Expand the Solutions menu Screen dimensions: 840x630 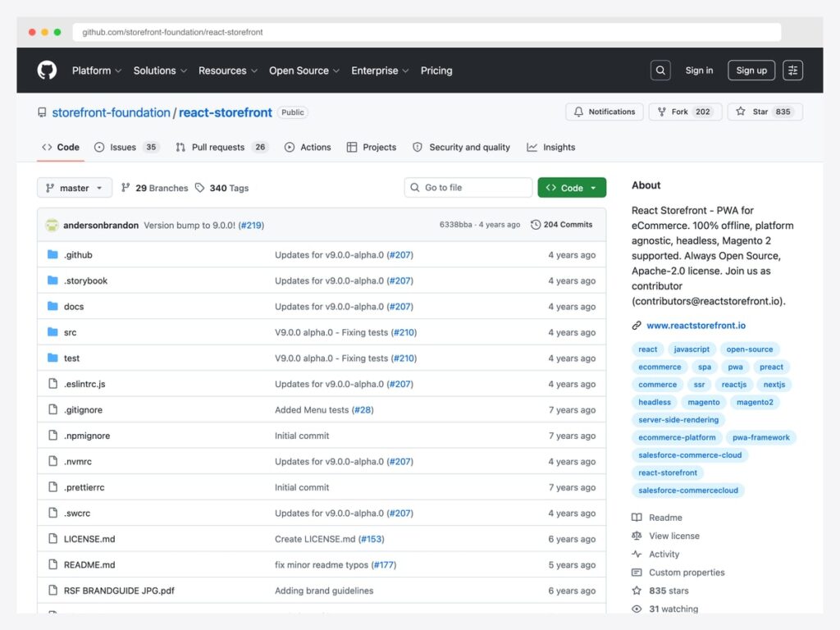click(160, 71)
